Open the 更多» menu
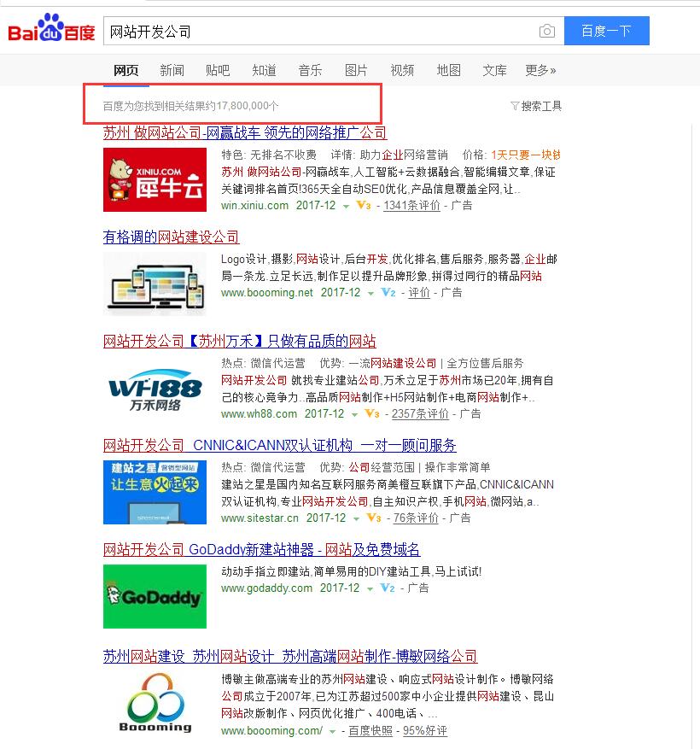Screen dimensions: 700x749 [x=540, y=70]
